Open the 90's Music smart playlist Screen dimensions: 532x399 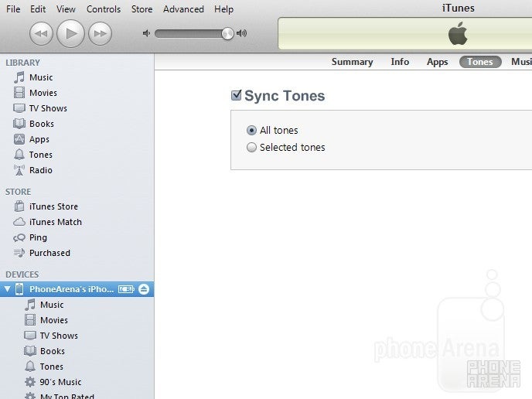53,382
